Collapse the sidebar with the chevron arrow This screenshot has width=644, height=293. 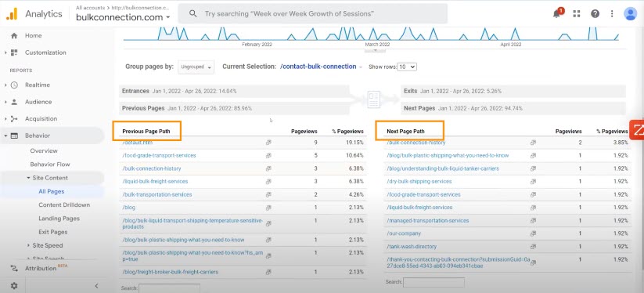point(96,286)
